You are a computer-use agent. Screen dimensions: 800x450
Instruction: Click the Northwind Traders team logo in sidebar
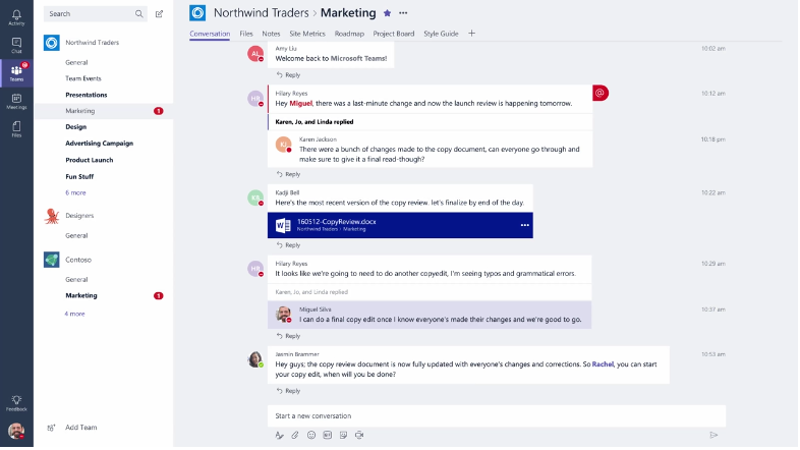[x=52, y=43]
